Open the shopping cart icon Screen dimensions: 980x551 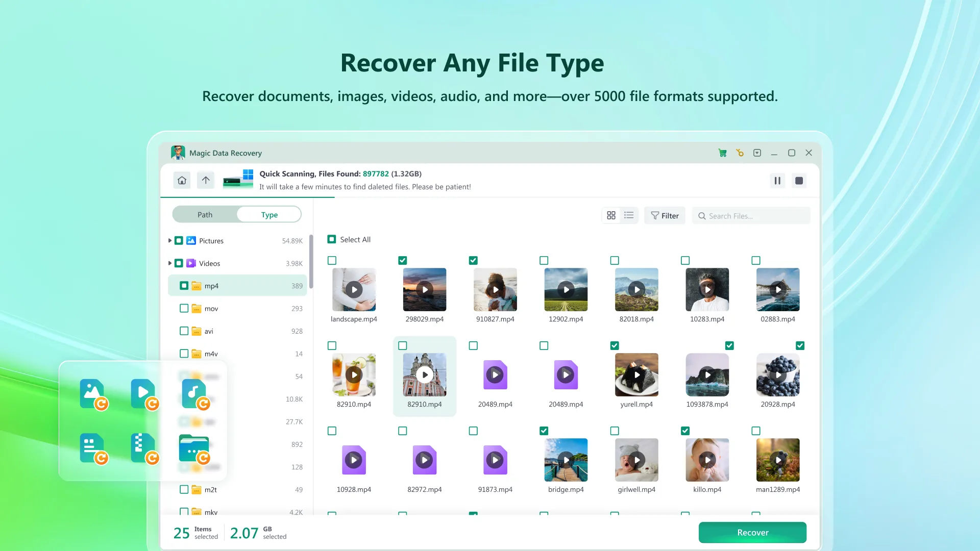(x=722, y=153)
